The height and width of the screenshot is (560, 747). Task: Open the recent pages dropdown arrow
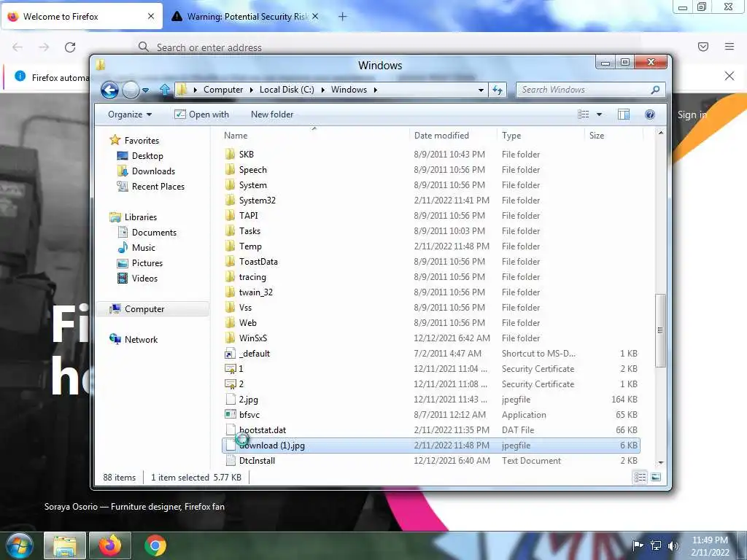pos(146,90)
